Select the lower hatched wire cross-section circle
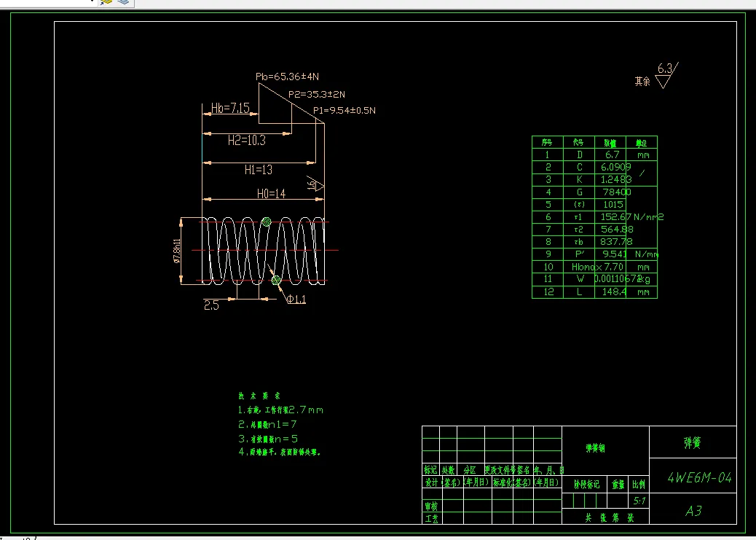This screenshot has height=540, width=756. click(276, 281)
